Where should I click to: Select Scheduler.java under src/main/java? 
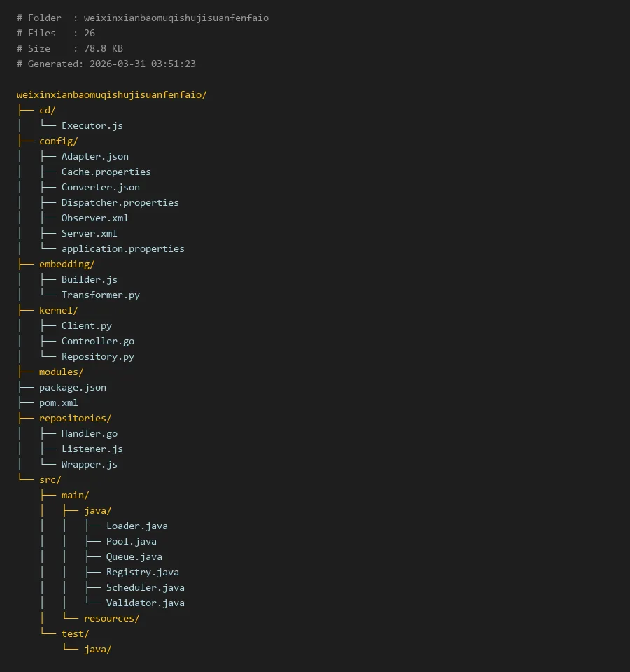point(146,587)
